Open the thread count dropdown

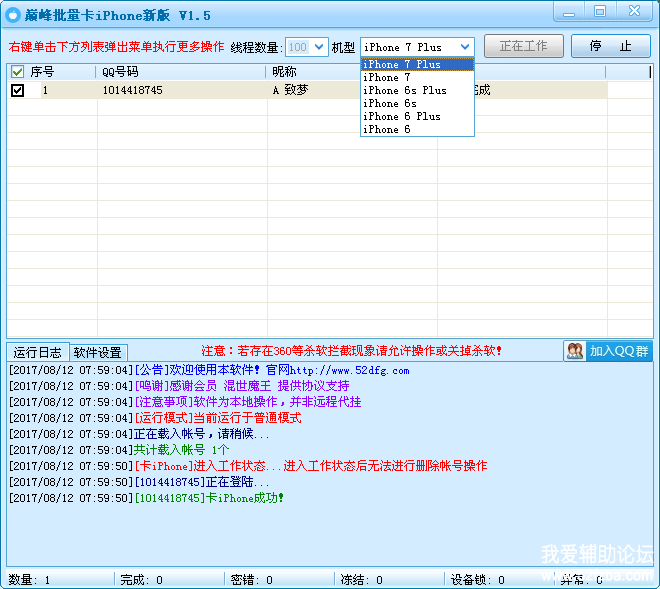[319, 47]
